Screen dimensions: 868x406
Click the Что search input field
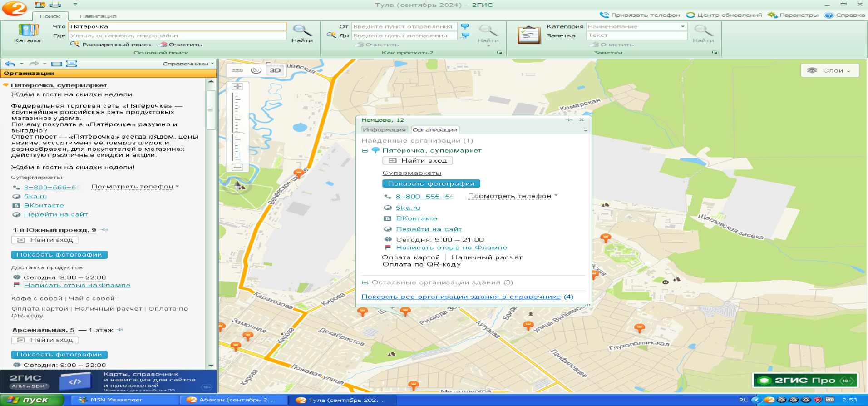click(x=177, y=26)
